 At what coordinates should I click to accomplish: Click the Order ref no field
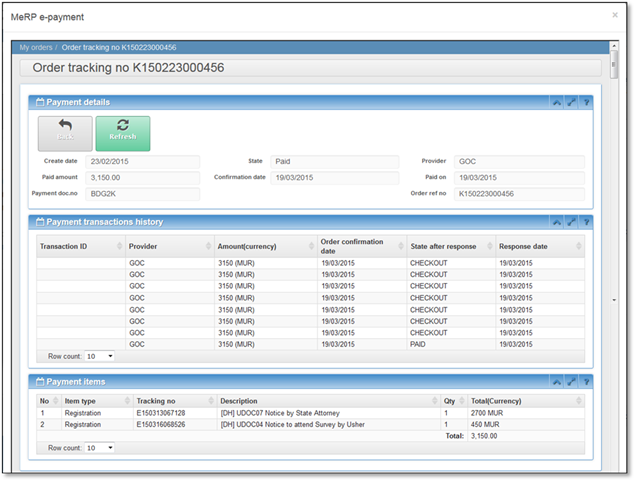pyautogui.click(x=519, y=194)
